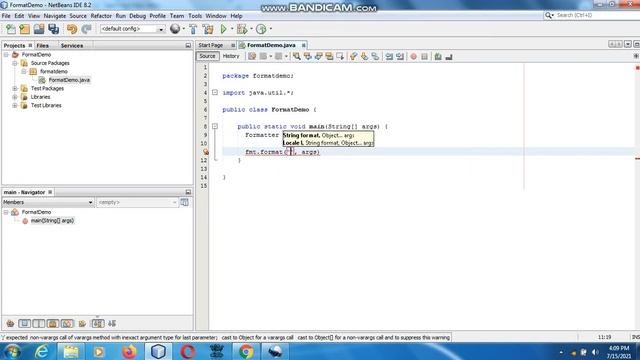Click the error lightbulb hint on line 11
Viewport: 640px width, 360px height.
click(x=206, y=152)
